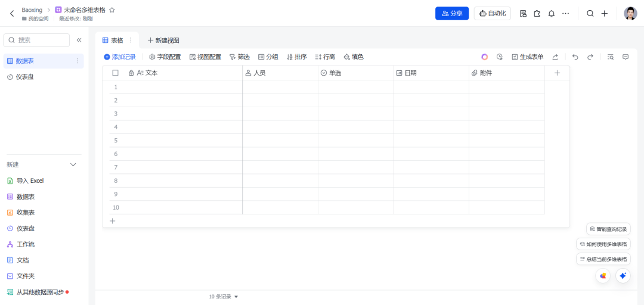Star the 未命名多维表格 document
The width and height of the screenshot is (644, 305).
[x=112, y=10]
